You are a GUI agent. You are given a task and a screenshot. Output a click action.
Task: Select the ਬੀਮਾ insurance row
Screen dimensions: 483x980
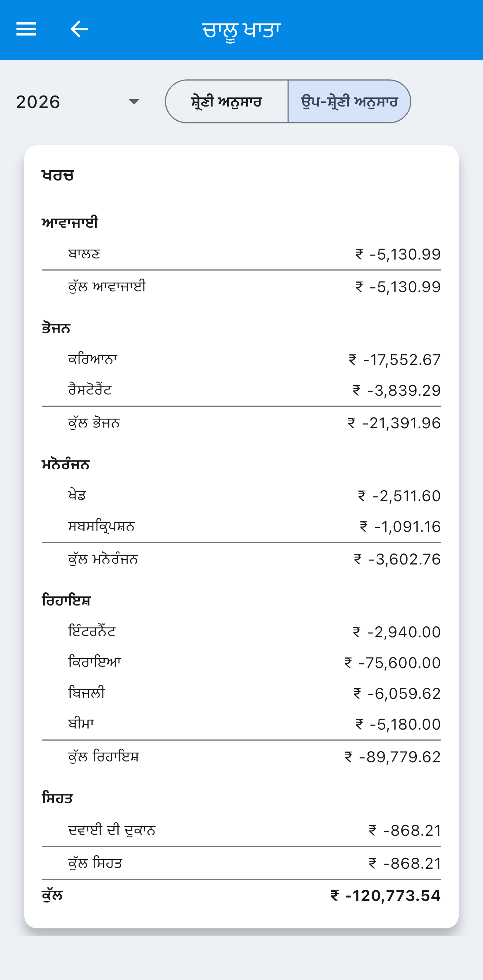click(241, 724)
